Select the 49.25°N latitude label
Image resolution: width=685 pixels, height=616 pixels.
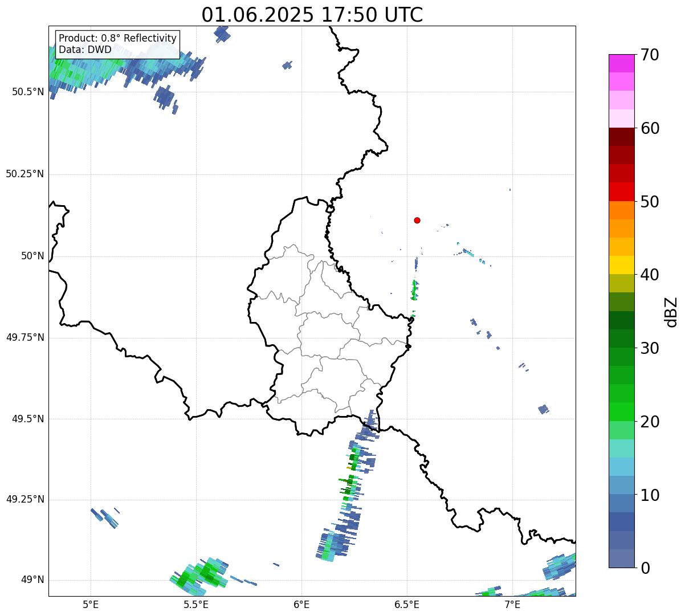25,499
